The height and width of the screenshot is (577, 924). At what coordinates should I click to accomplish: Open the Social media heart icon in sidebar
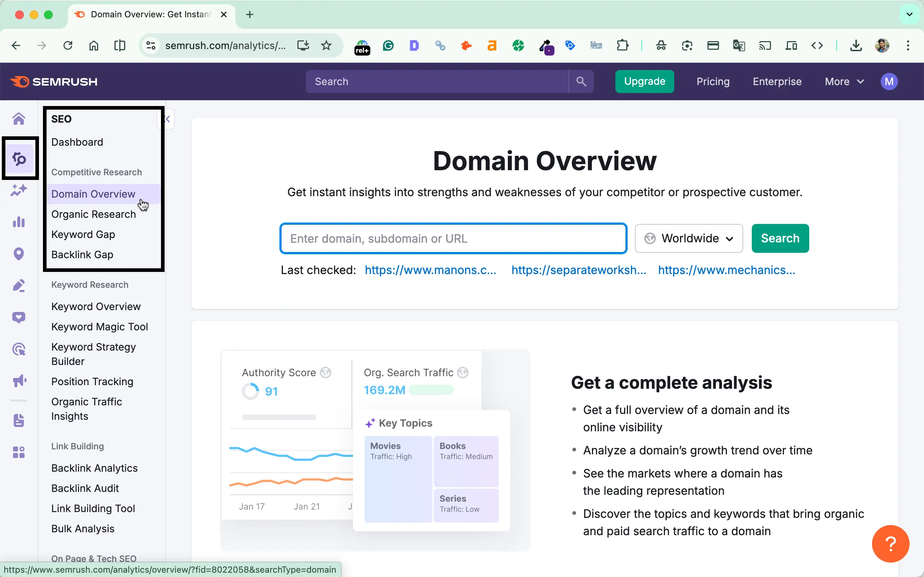tap(19, 317)
